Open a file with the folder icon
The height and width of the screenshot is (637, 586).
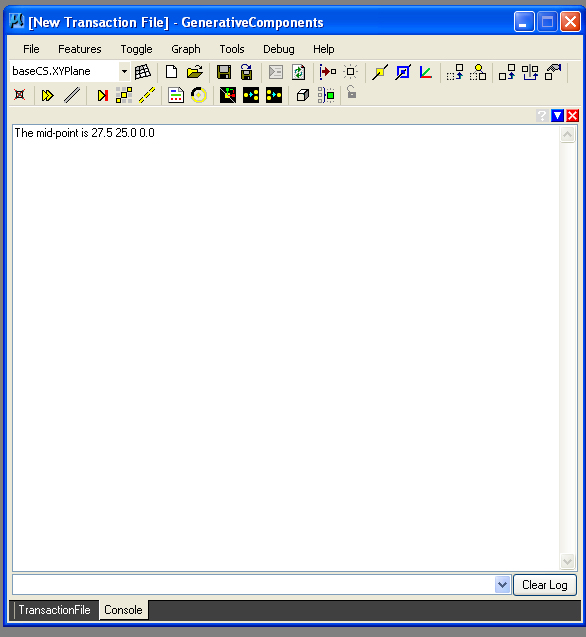(195, 72)
